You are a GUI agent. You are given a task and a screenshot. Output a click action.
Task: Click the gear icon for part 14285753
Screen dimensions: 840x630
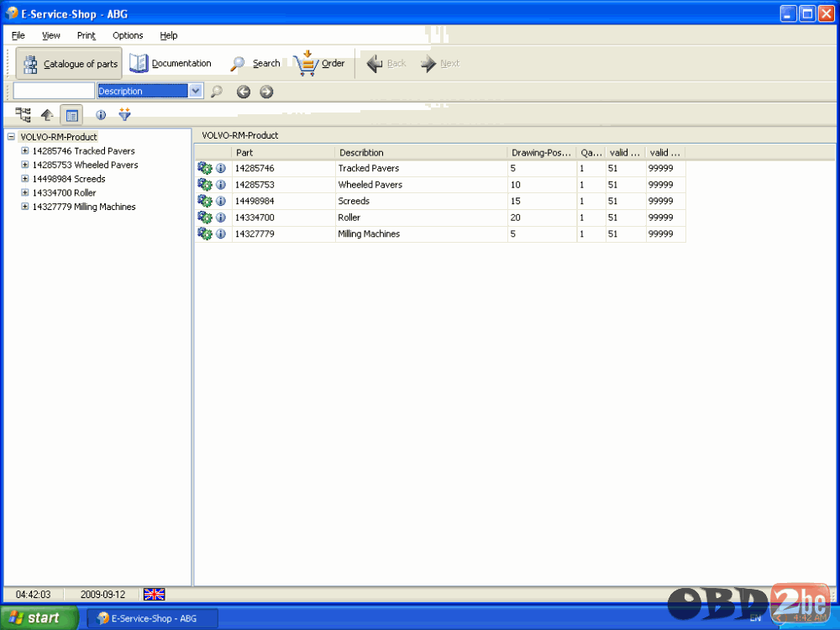pyautogui.click(x=205, y=185)
